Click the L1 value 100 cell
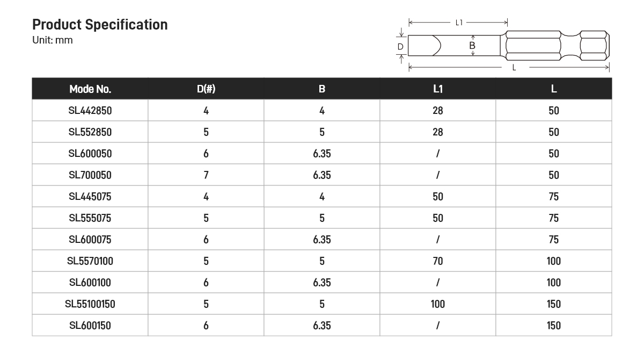 (x=438, y=304)
